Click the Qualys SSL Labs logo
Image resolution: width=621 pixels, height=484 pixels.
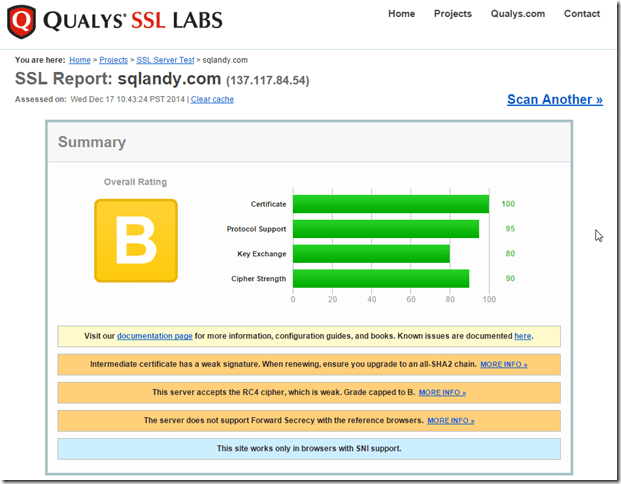coord(115,20)
